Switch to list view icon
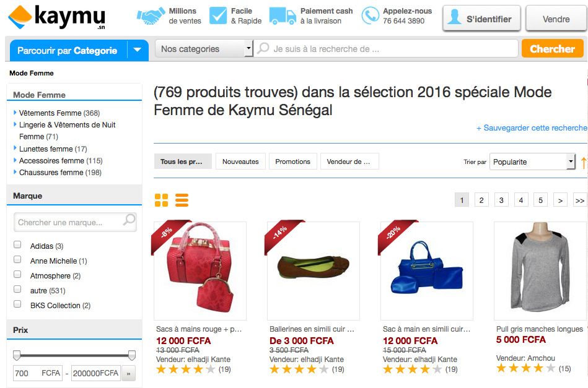This screenshot has height=388, width=588. point(182,200)
